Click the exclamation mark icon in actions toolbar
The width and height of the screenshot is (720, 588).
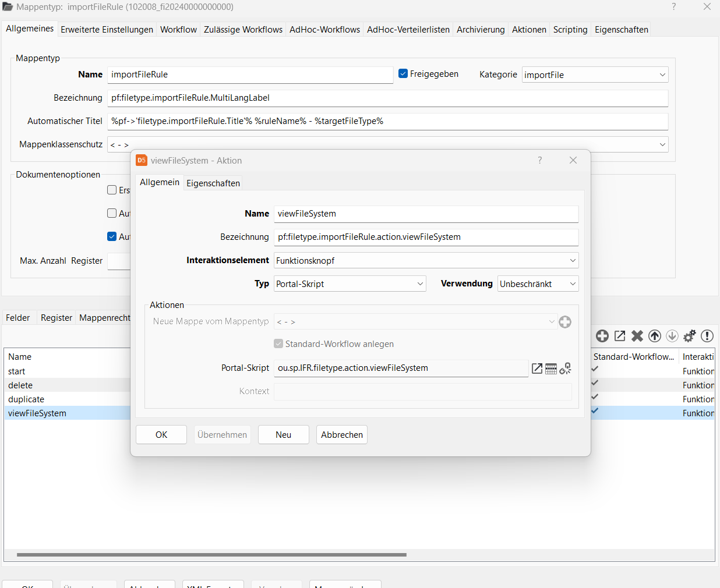pos(707,336)
